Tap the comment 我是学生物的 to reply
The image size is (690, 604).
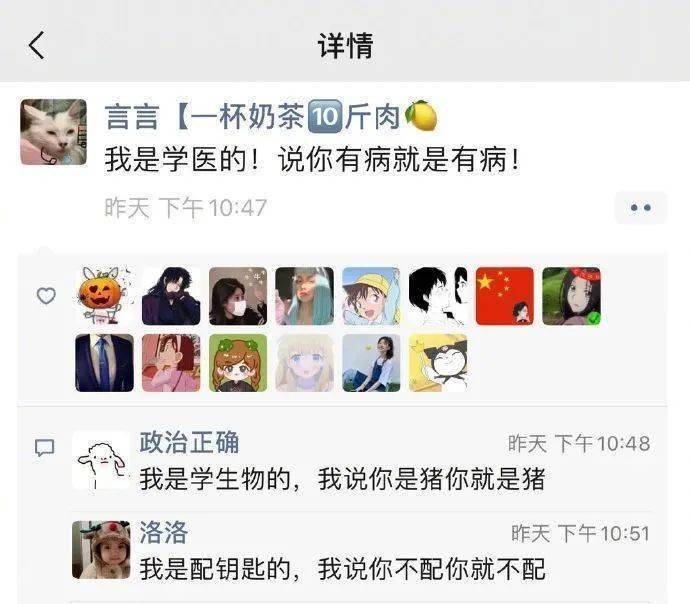click(x=342, y=479)
